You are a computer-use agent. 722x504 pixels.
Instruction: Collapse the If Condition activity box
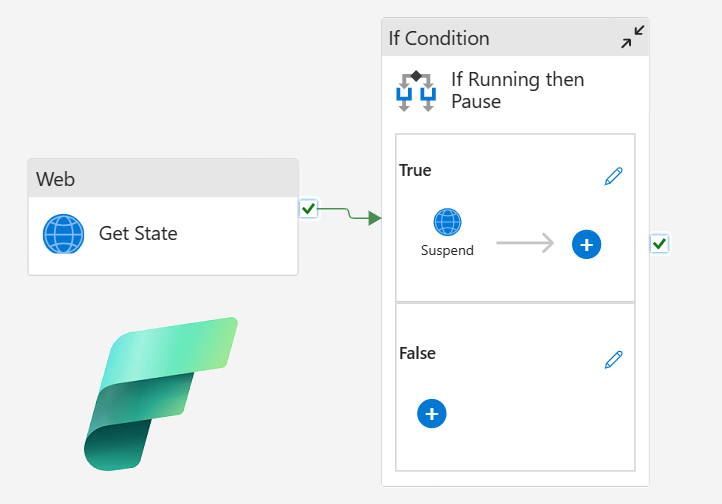click(632, 38)
